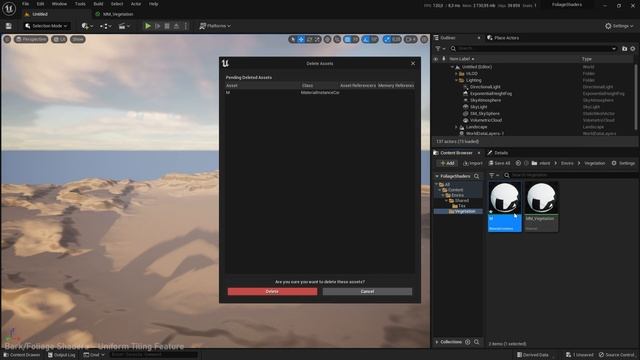Open the Actor menu
Screen dimensions: 640x360
pyautogui.click(x=136, y=4)
